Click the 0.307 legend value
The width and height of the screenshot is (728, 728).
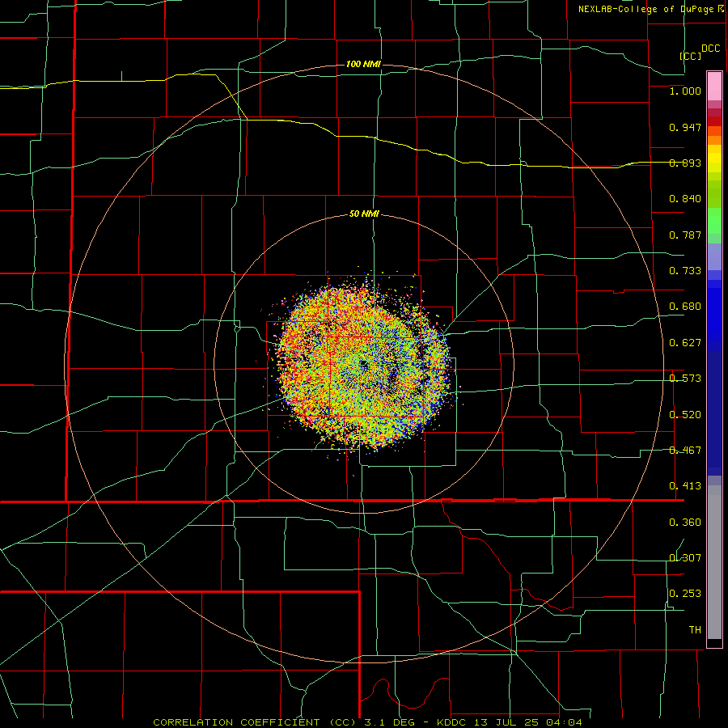685,558
